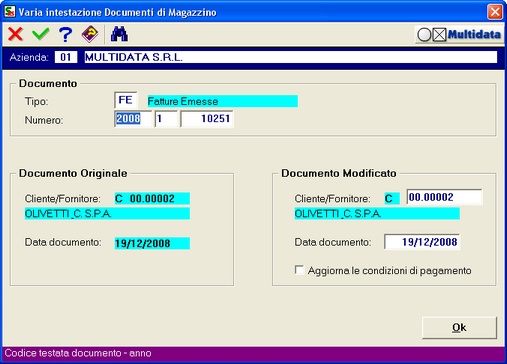Click the year field showing 2008
Viewport: 507px width, 364px height.
[x=133, y=119]
